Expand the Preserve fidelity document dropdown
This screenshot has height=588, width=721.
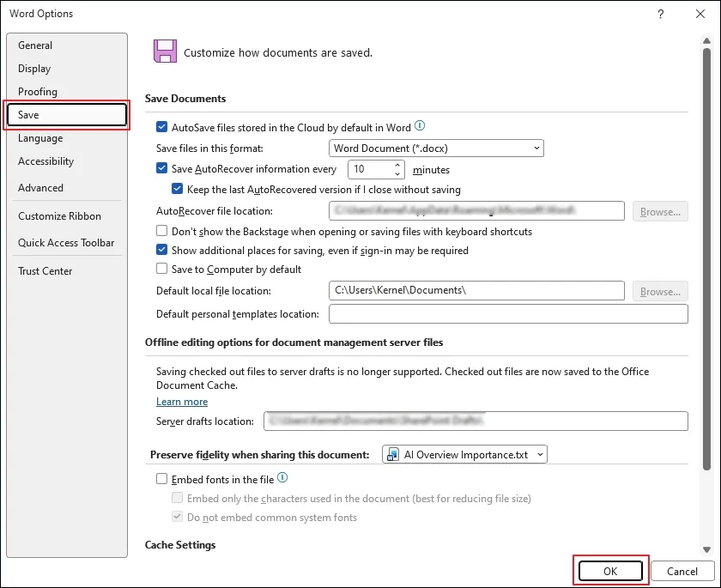[464, 454]
